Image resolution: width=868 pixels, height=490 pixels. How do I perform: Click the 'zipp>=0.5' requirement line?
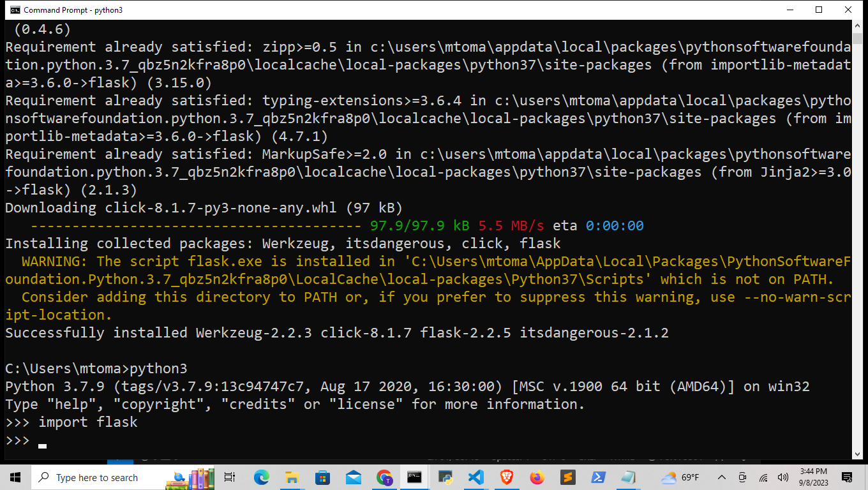(x=428, y=64)
